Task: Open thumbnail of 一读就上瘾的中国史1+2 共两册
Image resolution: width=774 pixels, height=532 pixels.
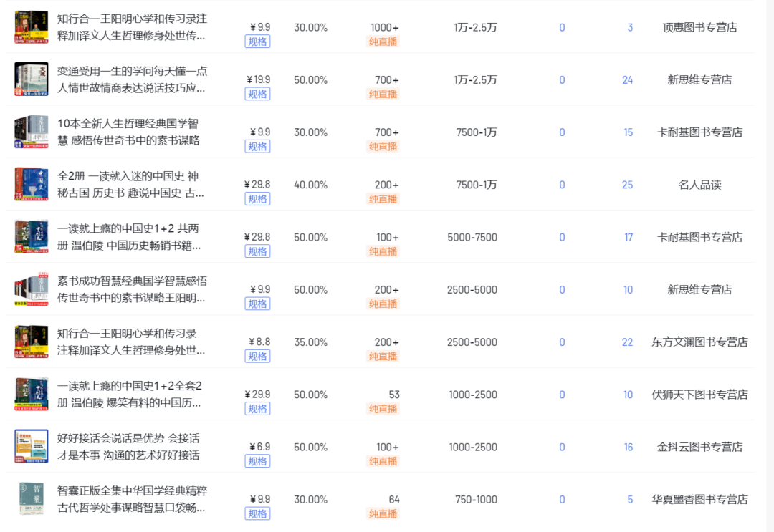Action: pyautogui.click(x=32, y=237)
